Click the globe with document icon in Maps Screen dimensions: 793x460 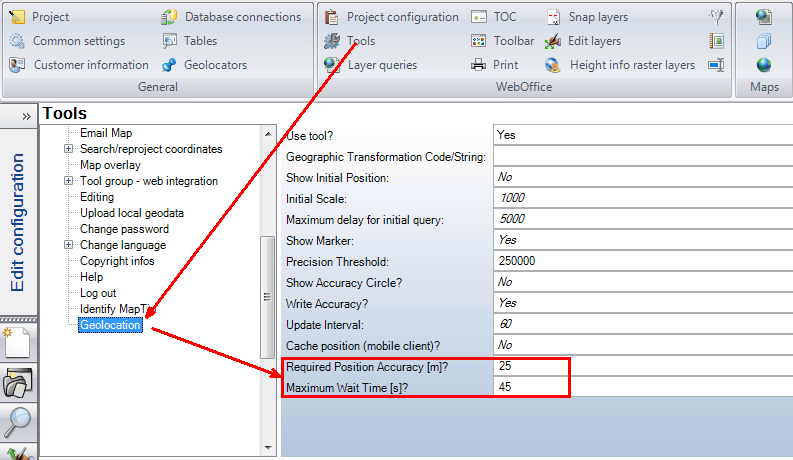764,17
